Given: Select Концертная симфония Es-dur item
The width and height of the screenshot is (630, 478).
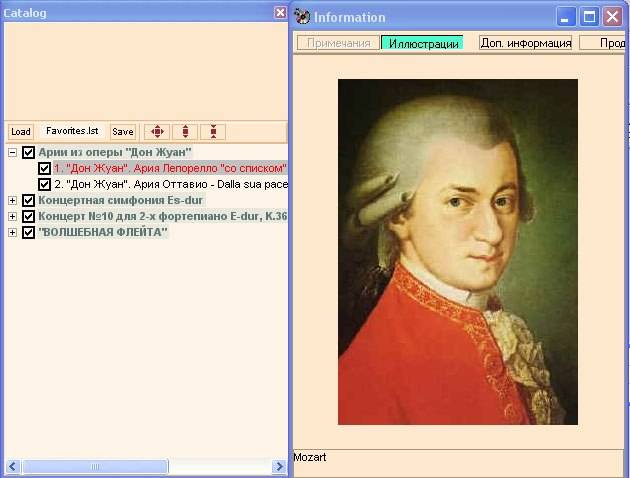Looking at the screenshot, I should 121,200.
